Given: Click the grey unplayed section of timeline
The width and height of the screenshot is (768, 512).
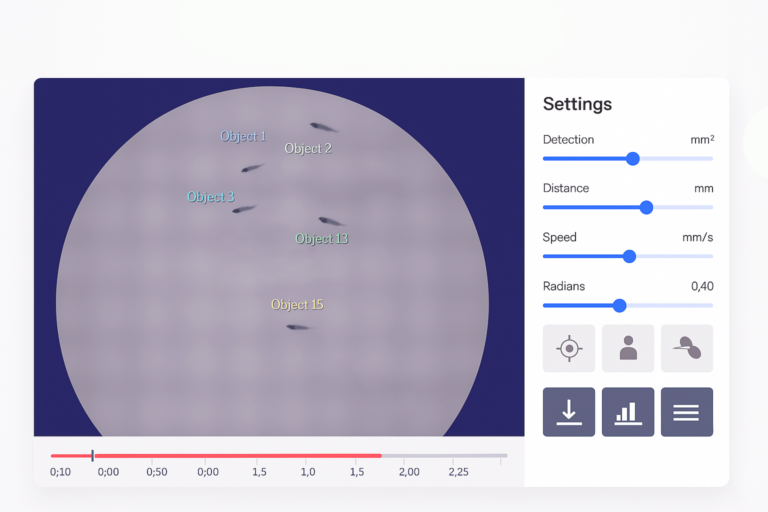Looking at the screenshot, I should (444, 456).
